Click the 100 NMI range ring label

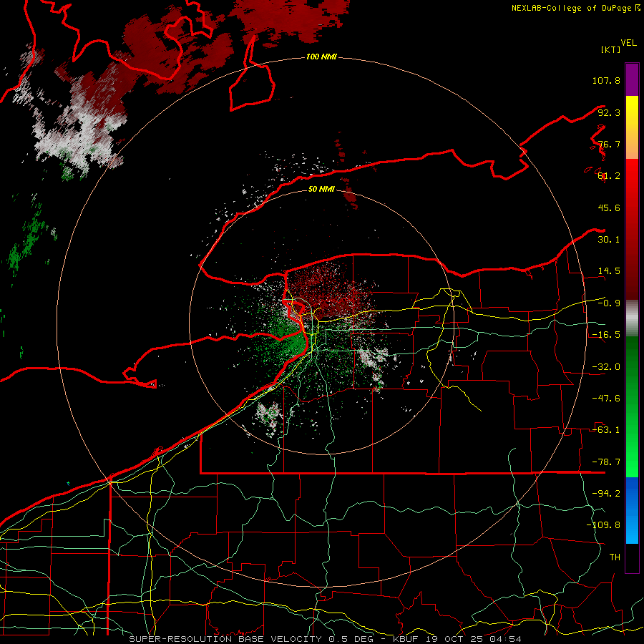point(321,57)
